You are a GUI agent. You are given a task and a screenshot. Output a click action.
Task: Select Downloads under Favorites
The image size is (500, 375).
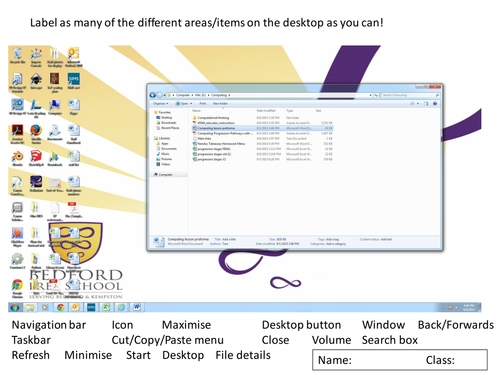166,123
